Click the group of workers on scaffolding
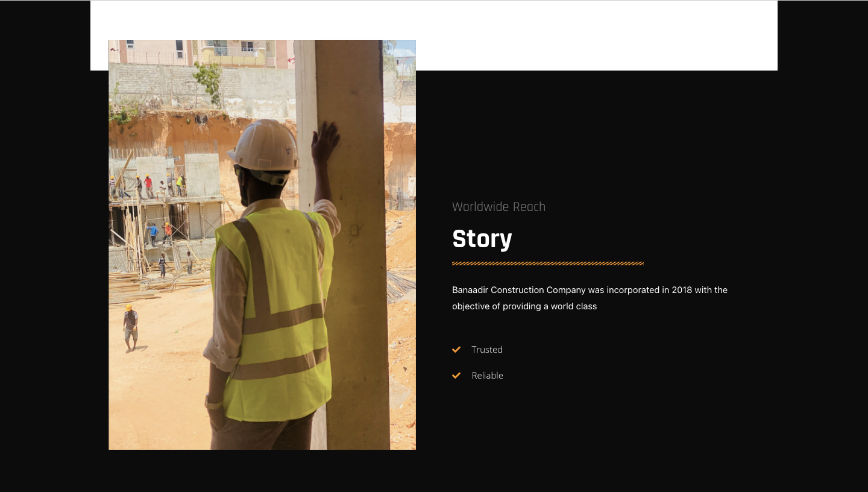The width and height of the screenshot is (868, 492). (x=148, y=186)
